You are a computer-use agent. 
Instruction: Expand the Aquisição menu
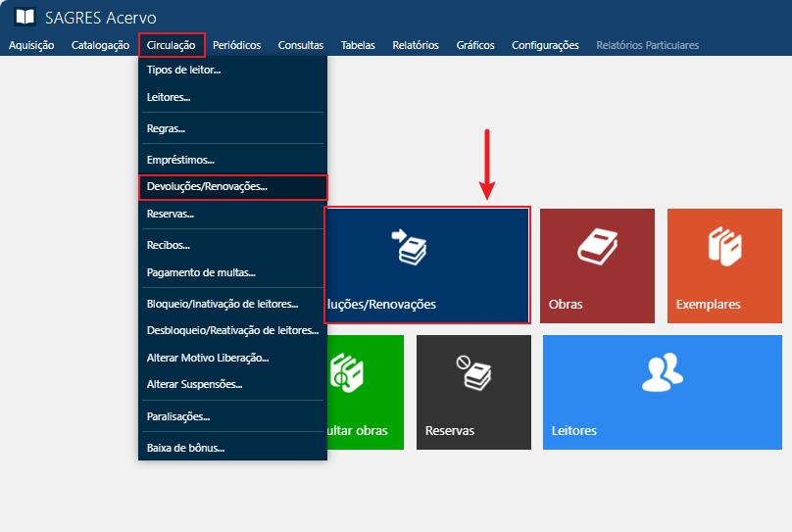[31, 45]
